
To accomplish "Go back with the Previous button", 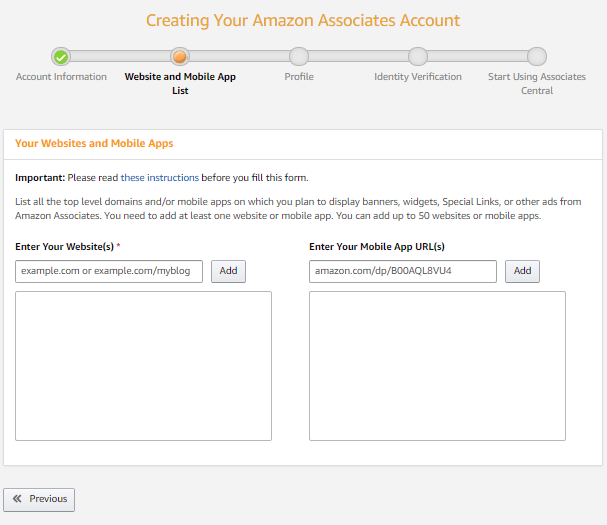I will [x=39, y=499].
